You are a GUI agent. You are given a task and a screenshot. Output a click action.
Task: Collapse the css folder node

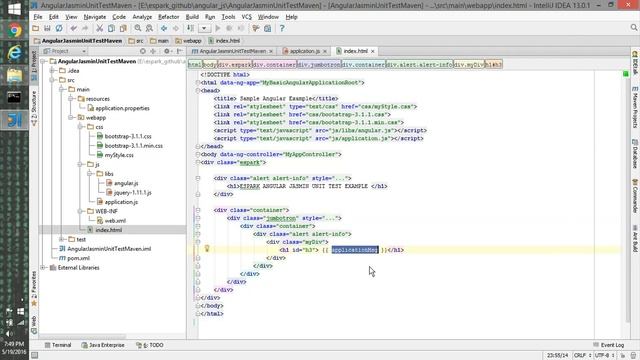click(80, 127)
